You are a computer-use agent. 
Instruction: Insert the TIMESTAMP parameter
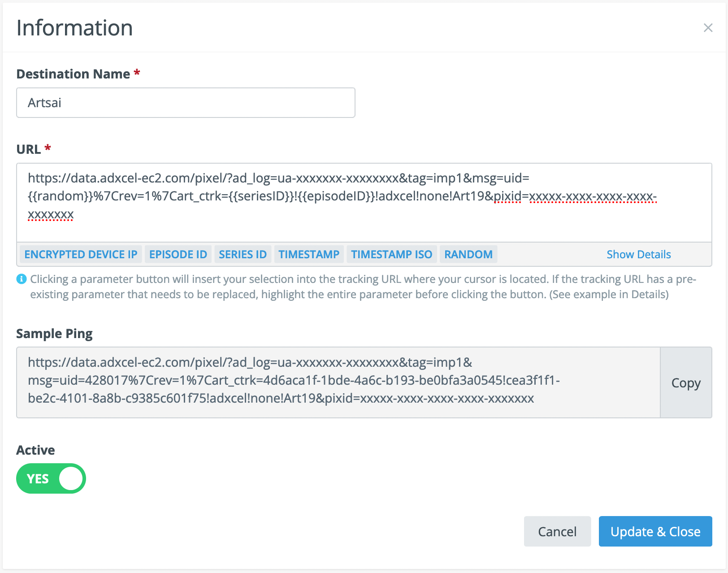(309, 254)
